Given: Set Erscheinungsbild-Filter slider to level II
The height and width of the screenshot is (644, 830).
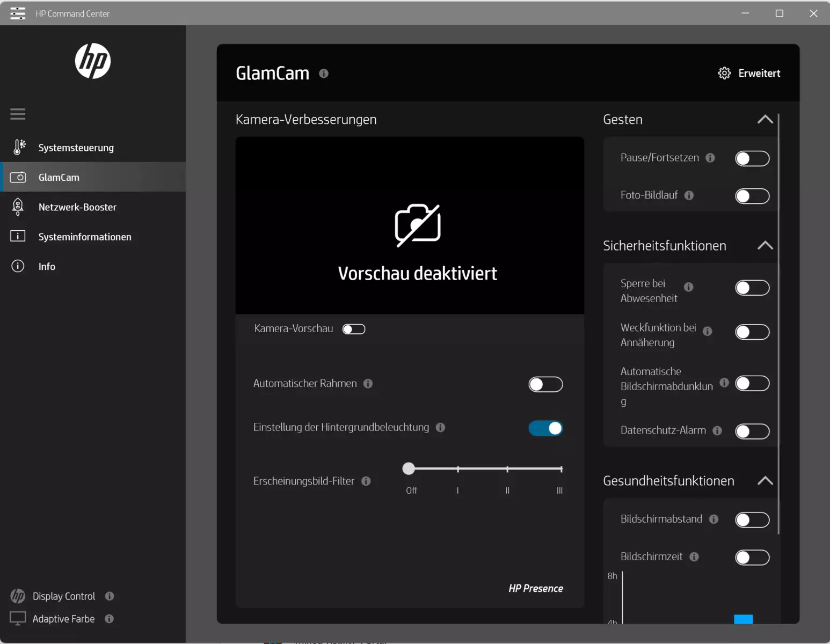Looking at the screenshot, I should 507,469.
